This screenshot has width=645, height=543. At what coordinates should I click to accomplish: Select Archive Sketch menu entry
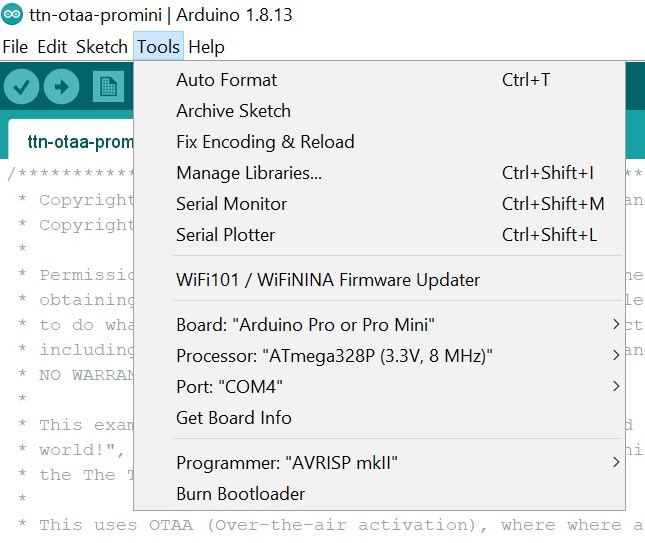[x=379, y=111]
